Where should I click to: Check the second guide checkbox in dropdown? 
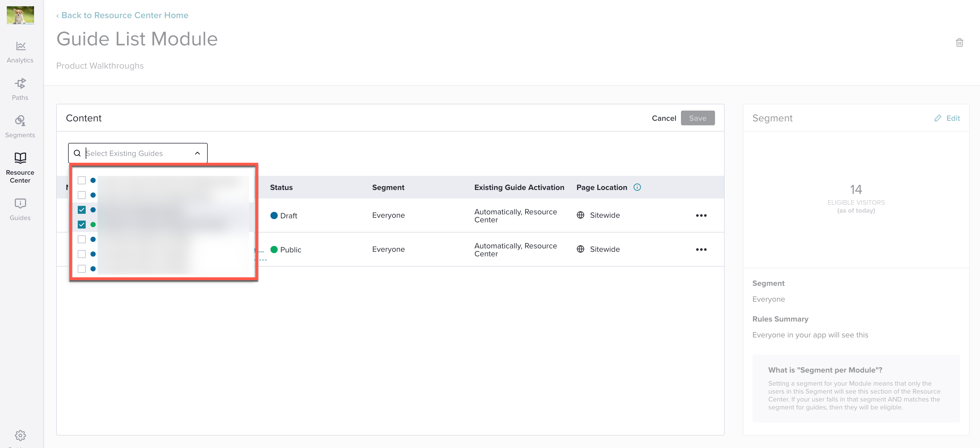click(x=81, y=195)
